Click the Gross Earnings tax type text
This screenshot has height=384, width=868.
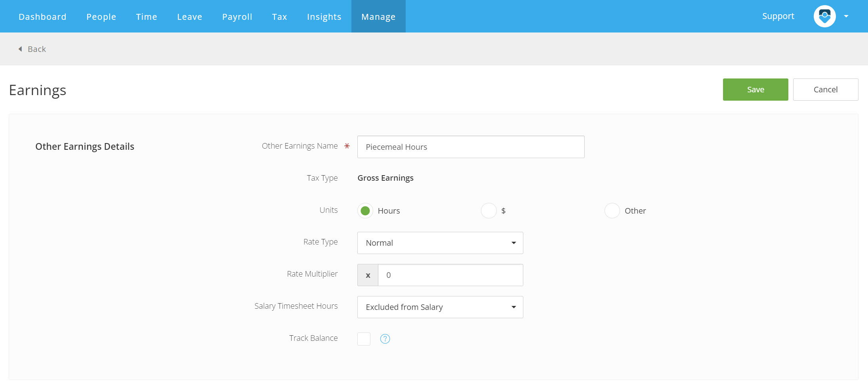tap(385, 178)
